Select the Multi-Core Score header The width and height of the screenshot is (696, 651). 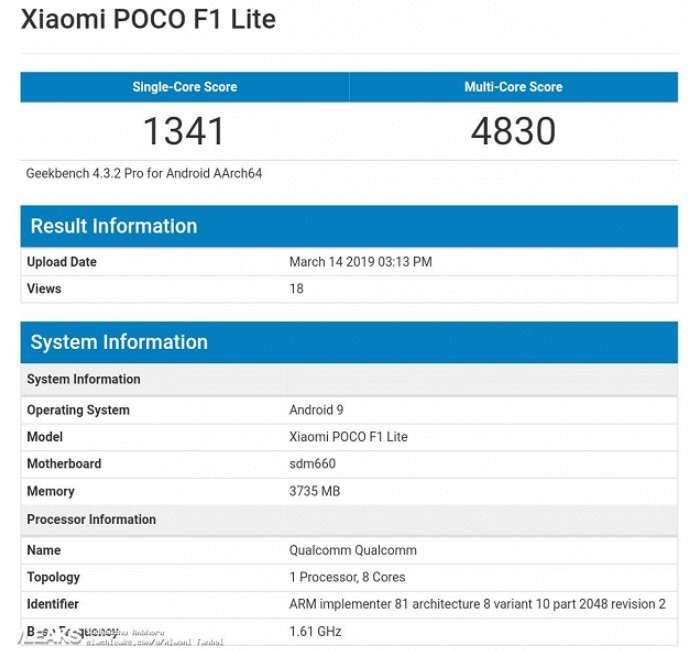(513, 87)
